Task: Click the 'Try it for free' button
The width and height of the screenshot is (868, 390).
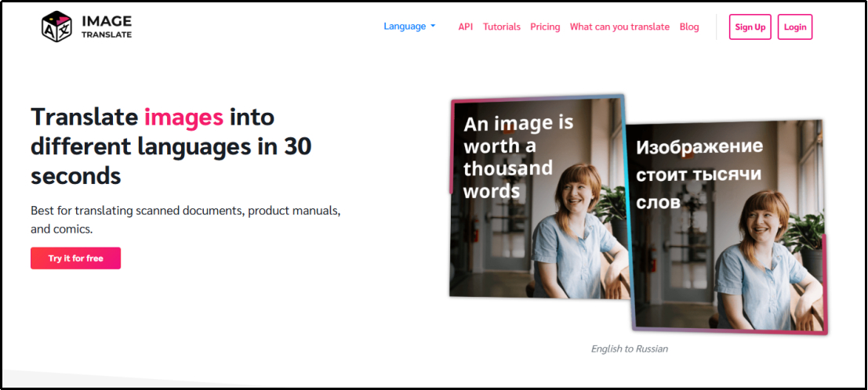Action: coord(75,258)
